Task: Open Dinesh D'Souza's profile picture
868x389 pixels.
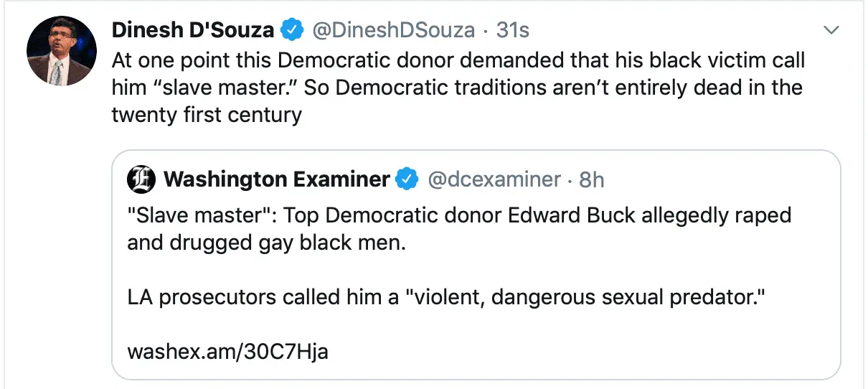Action: (62, 52)
